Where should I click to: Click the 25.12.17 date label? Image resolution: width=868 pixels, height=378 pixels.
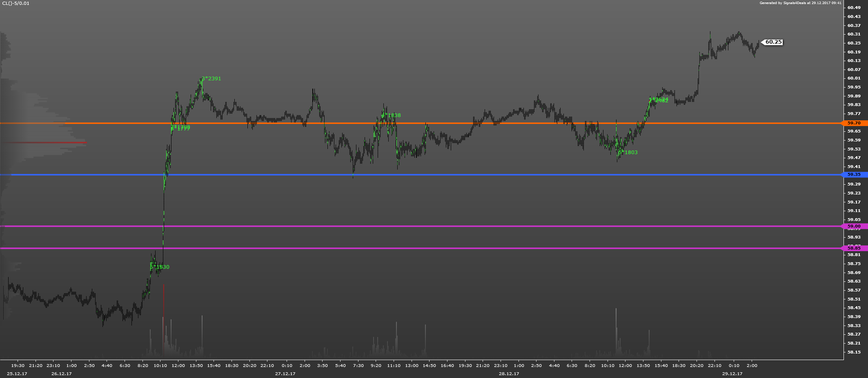click(17, 374)
